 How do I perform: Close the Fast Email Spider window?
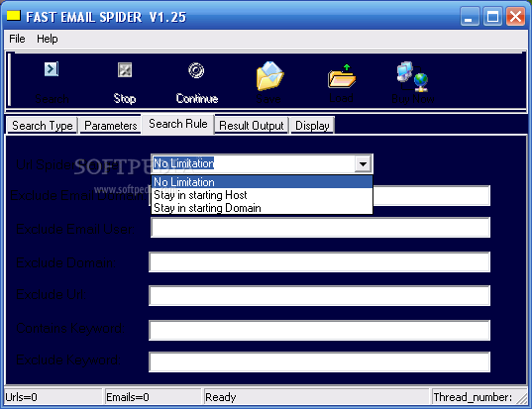(x=515, y=16)
